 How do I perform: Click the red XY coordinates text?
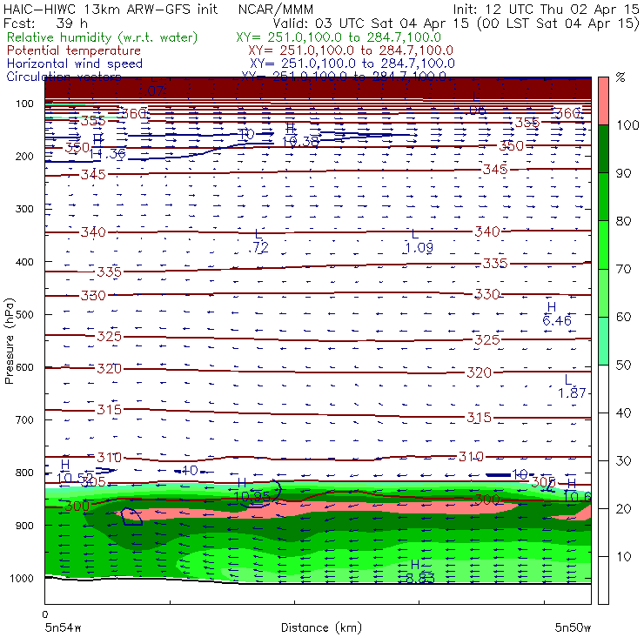(351, 50)
